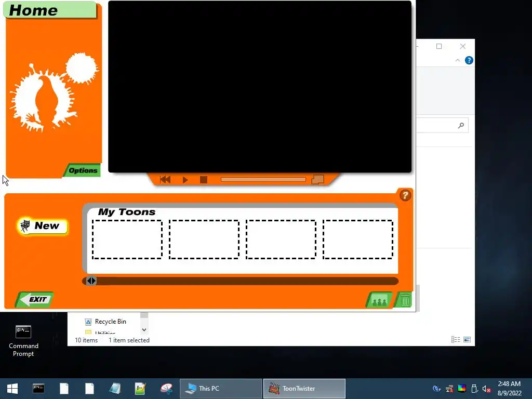Open the ToonTwister help question mark

(x=405, y=195)
